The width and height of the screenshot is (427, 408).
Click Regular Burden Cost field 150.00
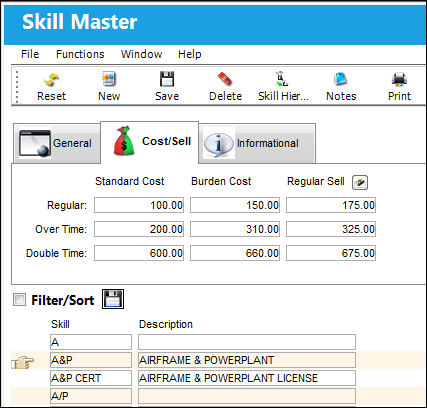(235, 205)
